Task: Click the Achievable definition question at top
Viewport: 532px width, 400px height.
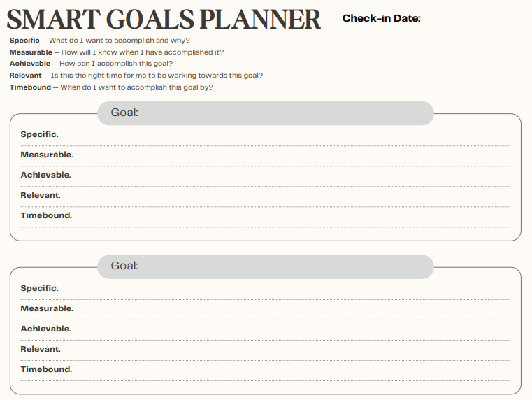Action: tap(116, 64)
